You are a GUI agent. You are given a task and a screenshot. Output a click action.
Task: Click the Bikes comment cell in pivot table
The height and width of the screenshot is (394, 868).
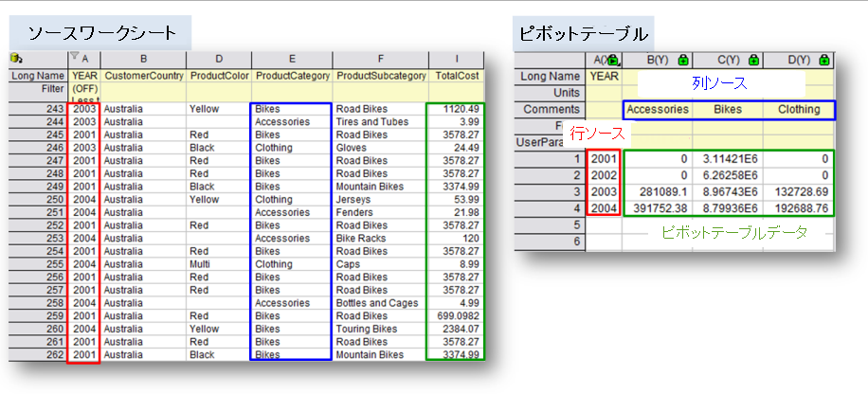click(x=728, y=110)
